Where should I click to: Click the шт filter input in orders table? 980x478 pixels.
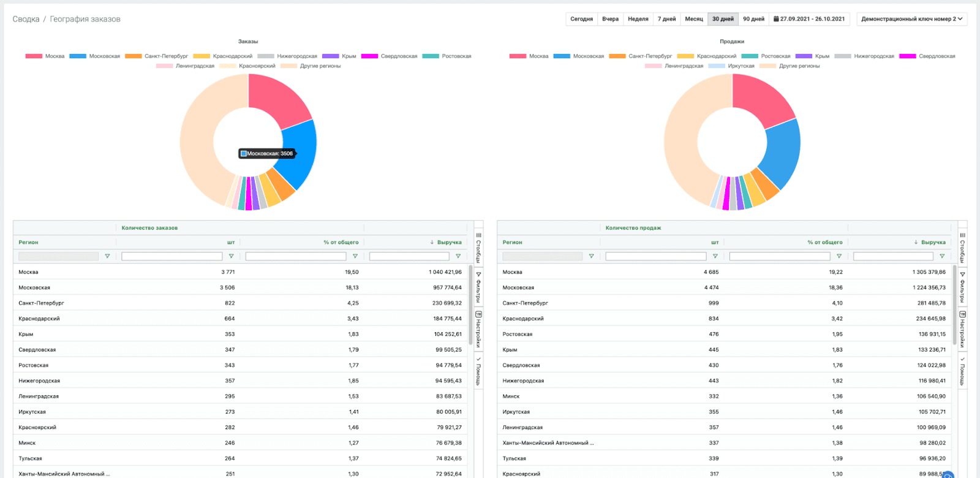tap(171, 256)
